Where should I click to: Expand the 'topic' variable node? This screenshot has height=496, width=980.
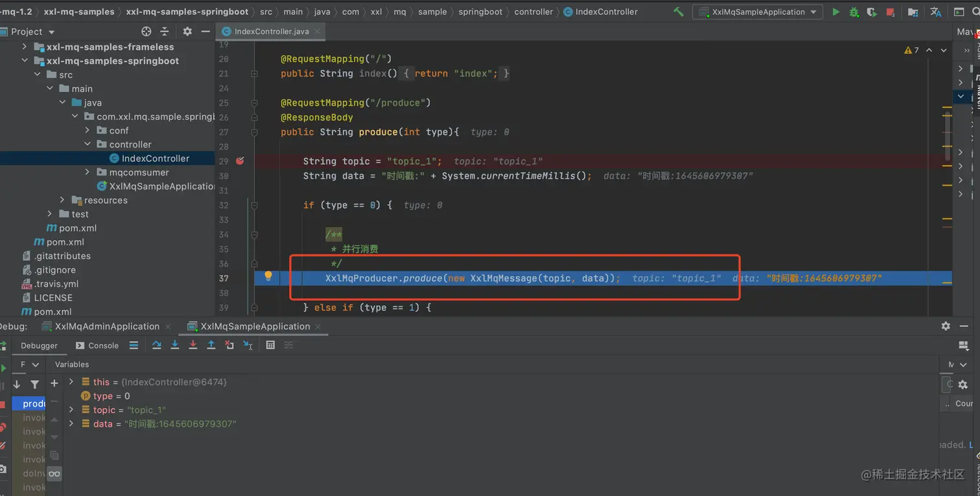click(x=71, y=410)
